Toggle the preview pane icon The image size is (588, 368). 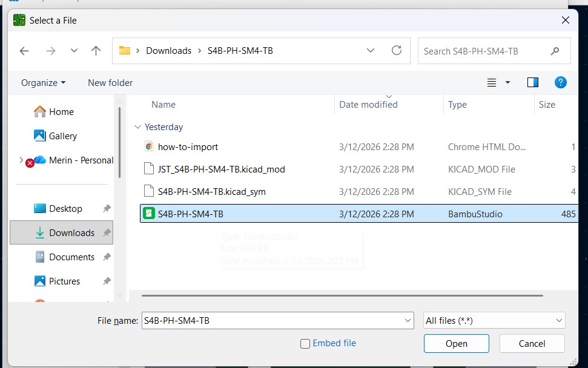pyautogui.click(x=532, y=81)
